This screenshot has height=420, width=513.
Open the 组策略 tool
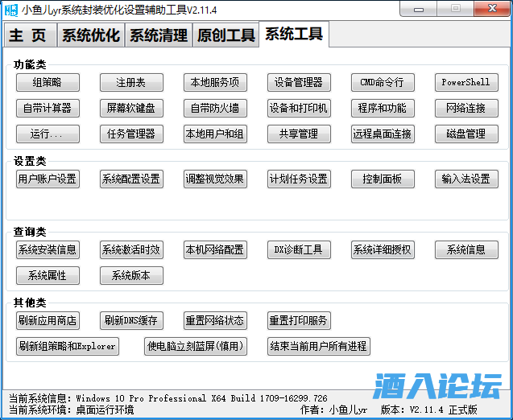[48, 82]
